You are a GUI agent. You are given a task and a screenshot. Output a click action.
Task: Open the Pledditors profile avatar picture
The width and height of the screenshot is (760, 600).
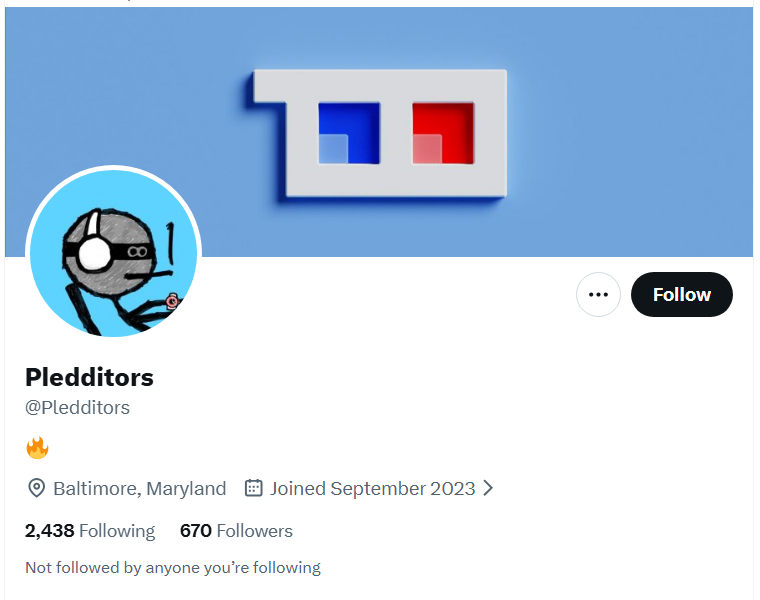pyautogui.click(x=113, y=253)
